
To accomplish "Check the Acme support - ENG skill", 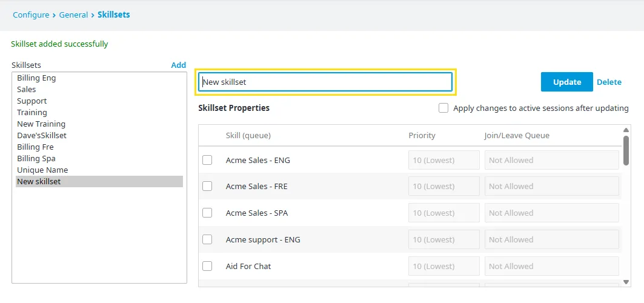I will [207, 240].
